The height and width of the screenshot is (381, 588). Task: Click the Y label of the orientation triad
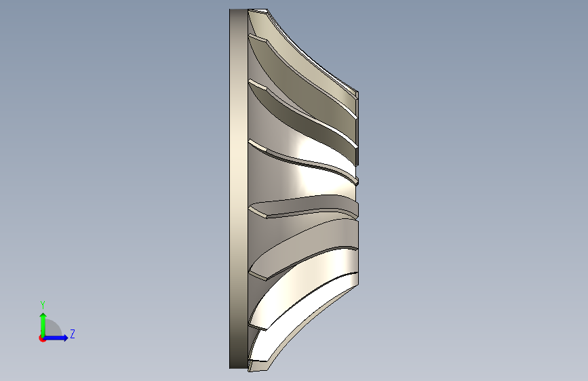point(43,305)
